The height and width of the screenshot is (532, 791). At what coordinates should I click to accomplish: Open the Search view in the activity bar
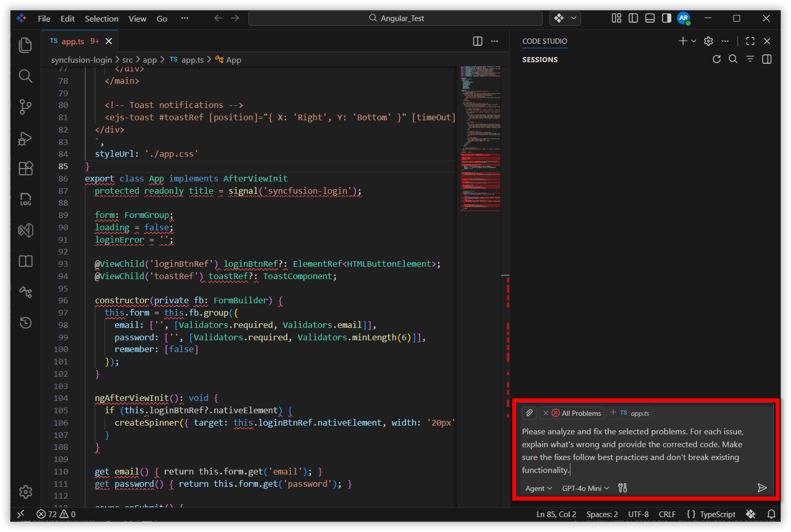(25, 76)
